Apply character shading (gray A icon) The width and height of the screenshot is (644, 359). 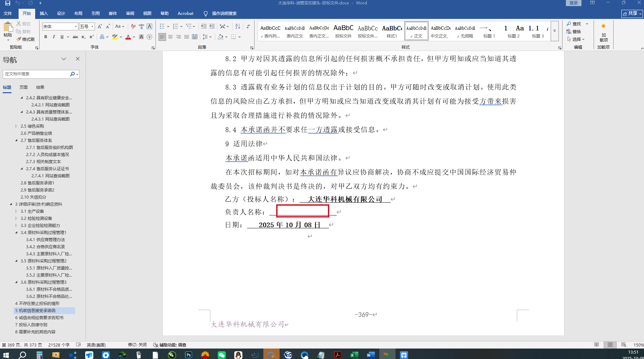(141, 37)
